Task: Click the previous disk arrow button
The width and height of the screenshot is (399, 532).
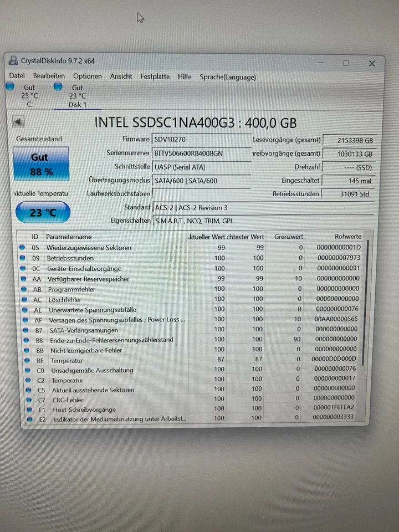Action: point(18,121)
